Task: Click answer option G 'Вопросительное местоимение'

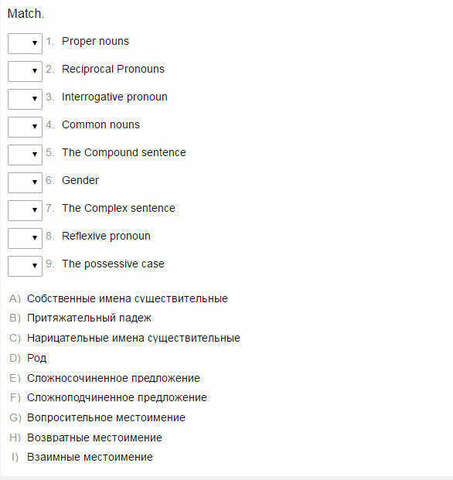Action: point(106,417)
